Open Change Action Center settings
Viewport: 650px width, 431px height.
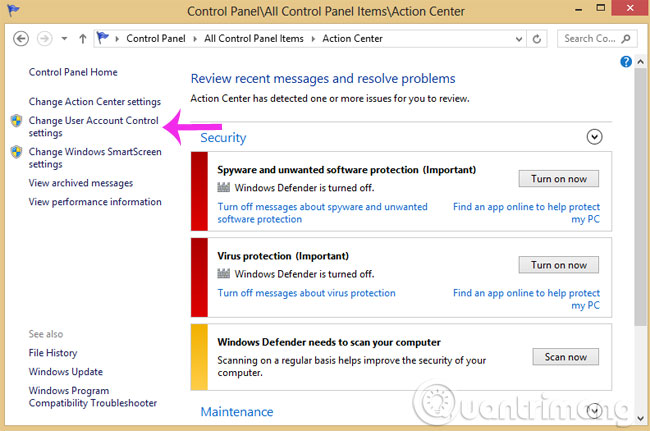pos(95,102)
